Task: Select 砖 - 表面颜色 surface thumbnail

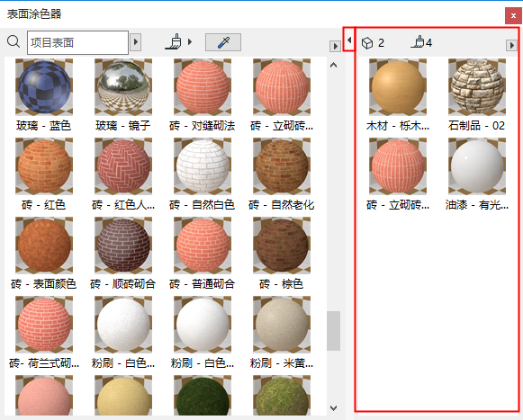Action: point(44,246)
